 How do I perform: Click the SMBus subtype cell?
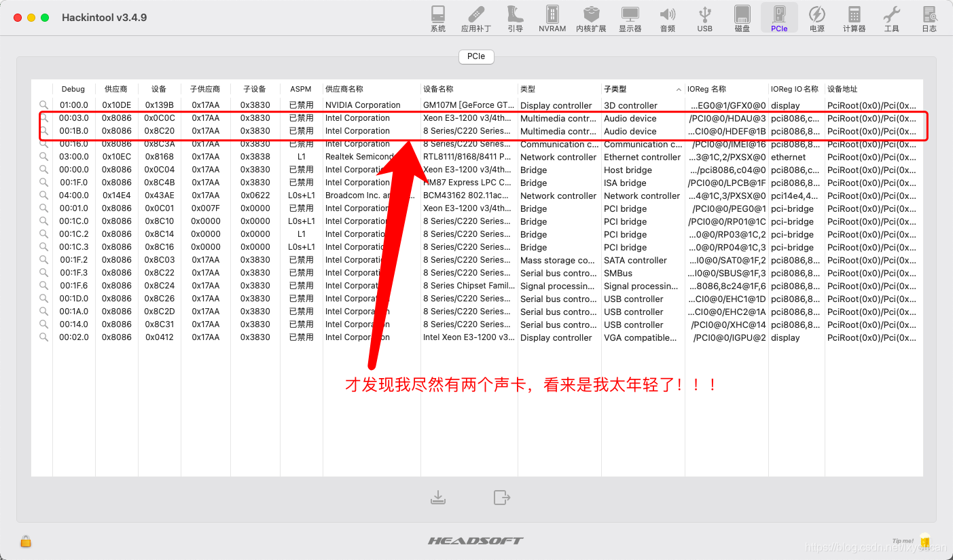click(618, 273)
